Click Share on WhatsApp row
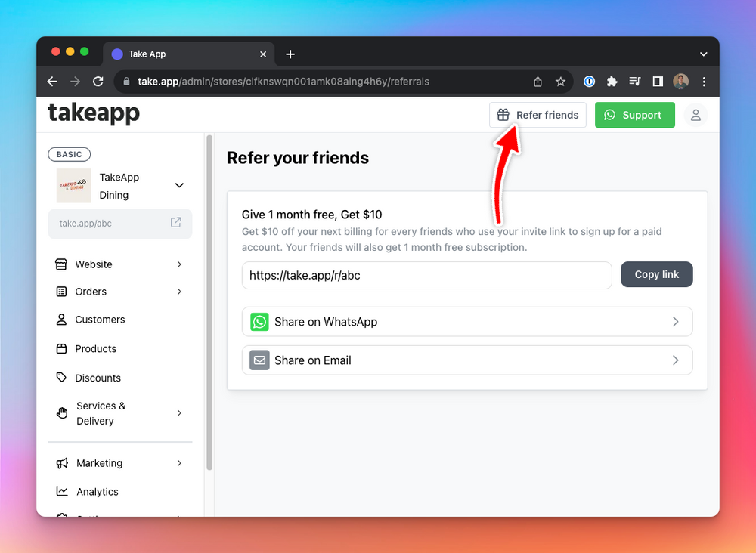The width and height of the screenshot is (756, 553). 466,322
